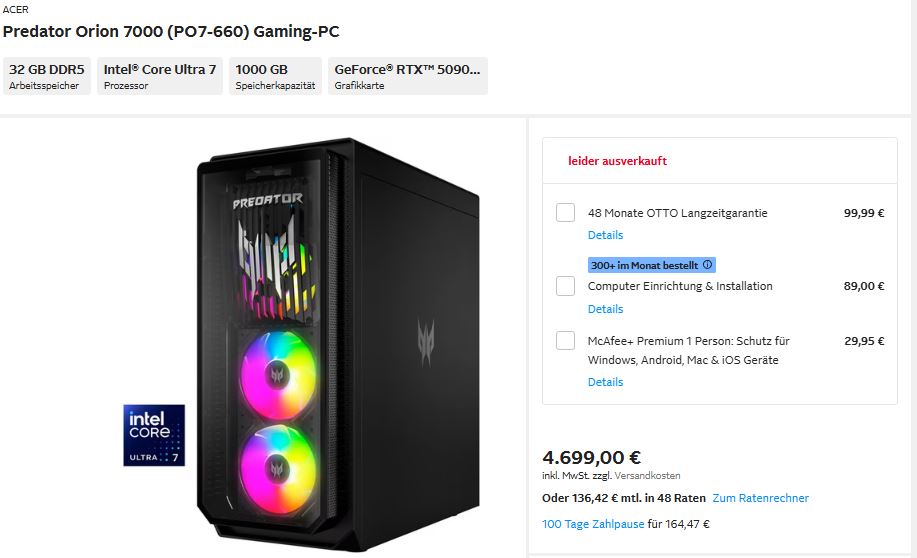Click the Intel Core Ultra 7 badge
917x558 pixels.
point(154,436)
